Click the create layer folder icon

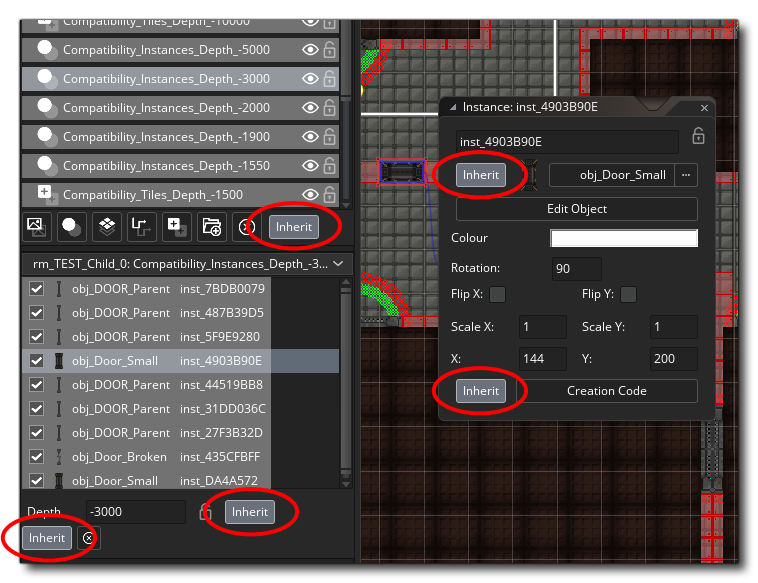212,227
